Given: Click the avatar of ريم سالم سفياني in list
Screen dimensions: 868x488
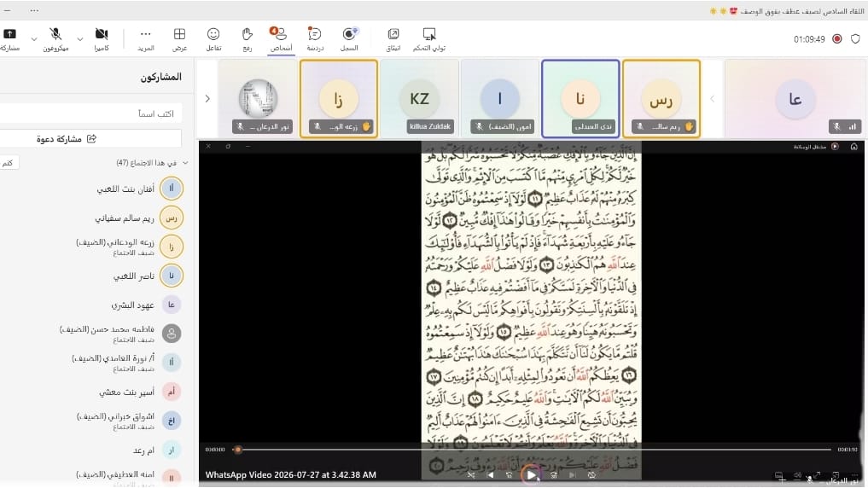Looking at the screenshot, I should pyautogui.click(x=171, y=218).
